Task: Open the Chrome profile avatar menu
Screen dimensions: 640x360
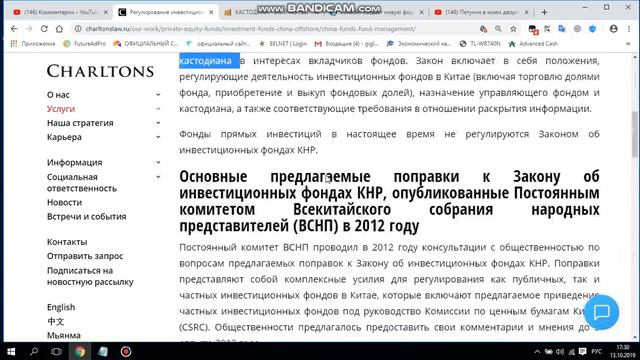Action: coord(613,29)
